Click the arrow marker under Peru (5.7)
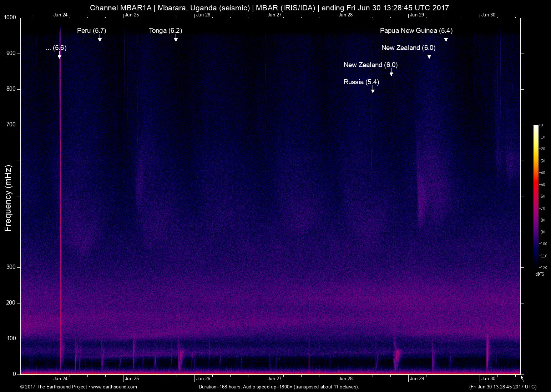The width and height of the screenshot is (551, 392). [100, 39]
